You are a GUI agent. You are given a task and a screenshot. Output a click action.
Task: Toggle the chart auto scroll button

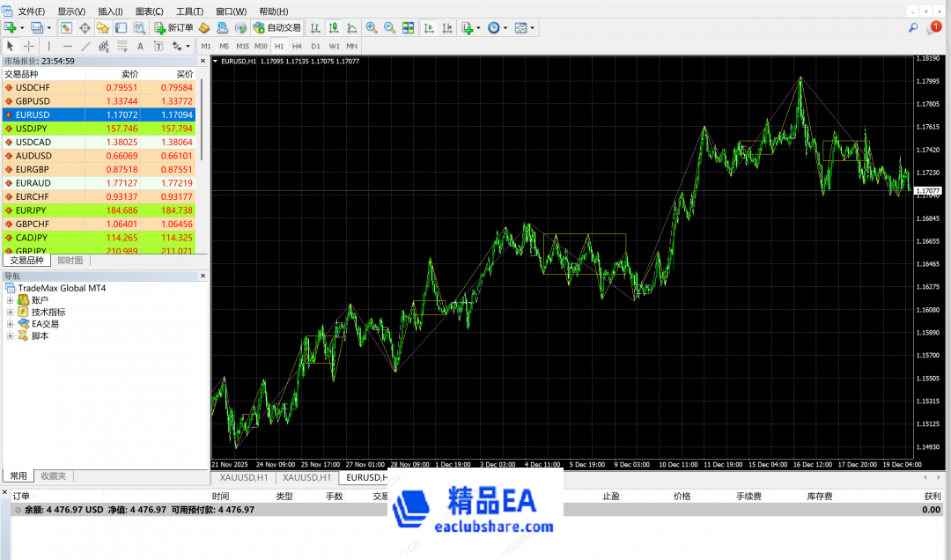429,28
